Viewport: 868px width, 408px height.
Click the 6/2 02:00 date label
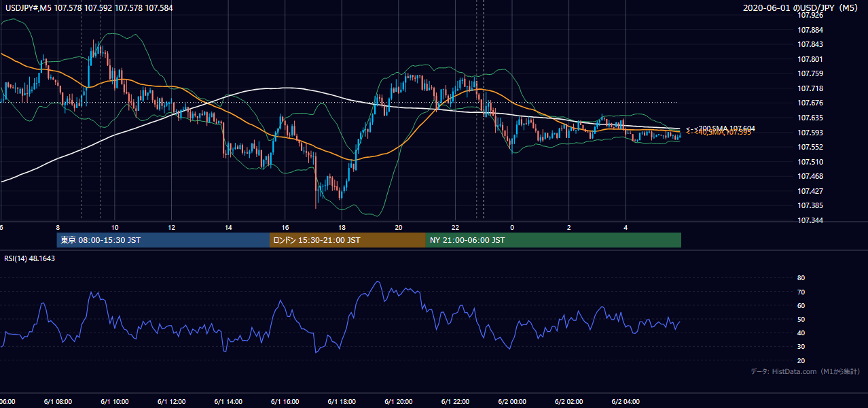569,402
